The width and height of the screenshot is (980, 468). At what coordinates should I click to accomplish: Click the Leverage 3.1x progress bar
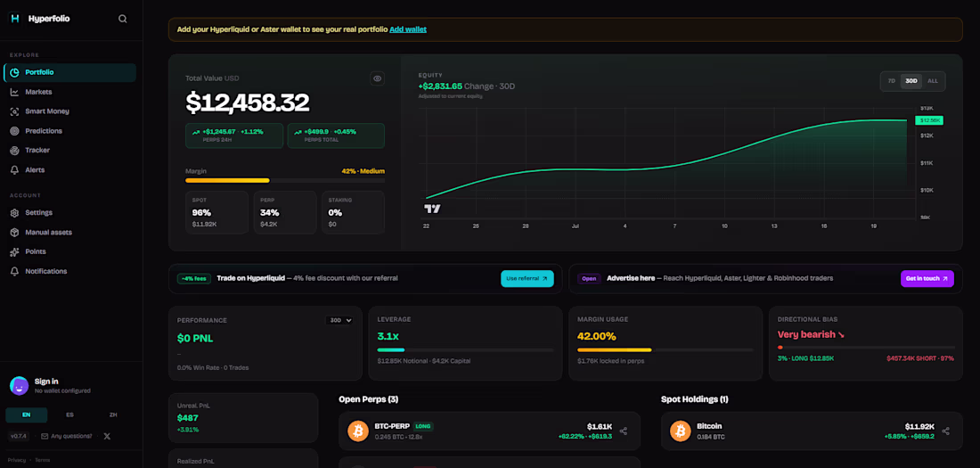pyautogui.click(x=466, y=349)
